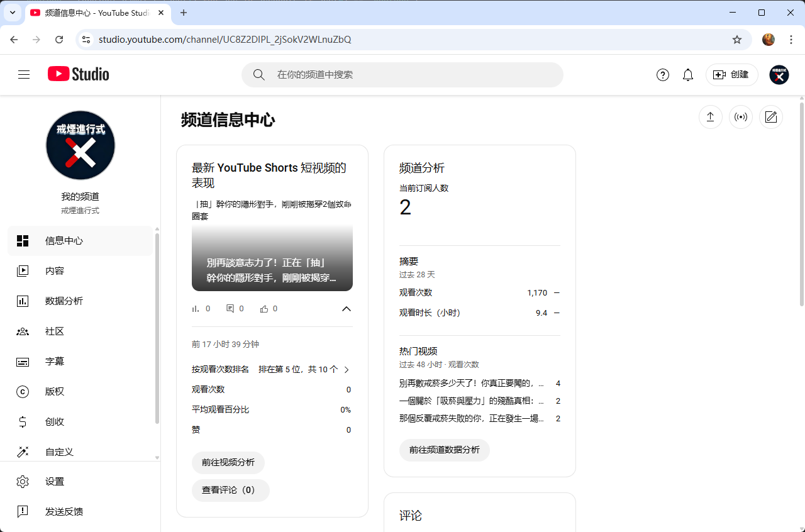Open 内容 in the sidebar
Viewport: 805px width, 532px height.
coord(55,271)
